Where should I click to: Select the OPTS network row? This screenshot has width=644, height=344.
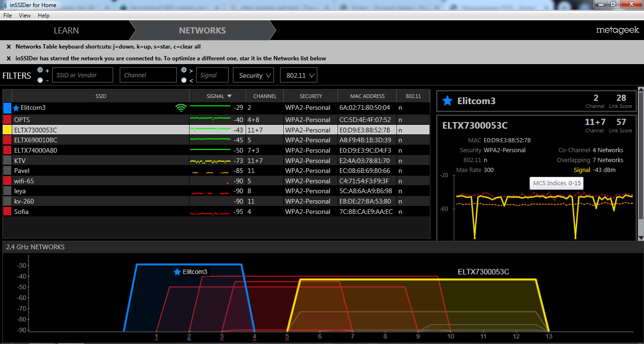[x=216, y=120]
